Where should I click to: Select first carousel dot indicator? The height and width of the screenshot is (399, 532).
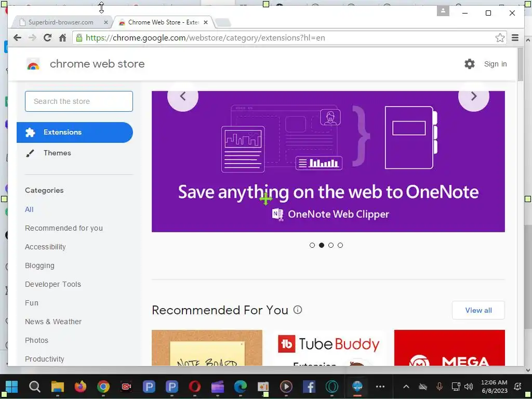click(x=312, y=245)
